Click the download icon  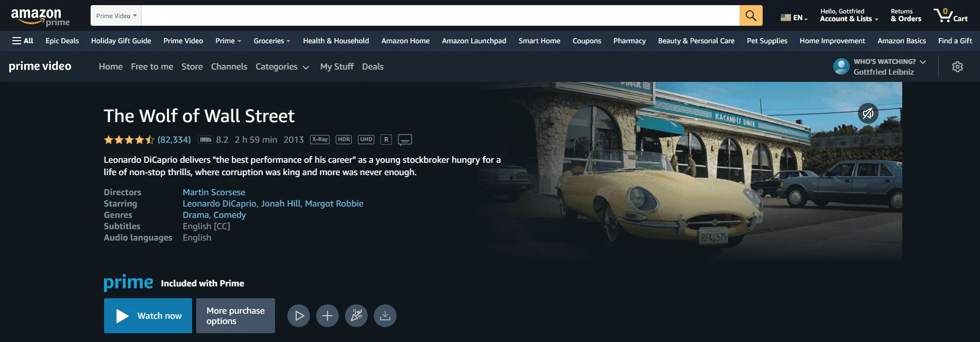click(x=385, y=316)
